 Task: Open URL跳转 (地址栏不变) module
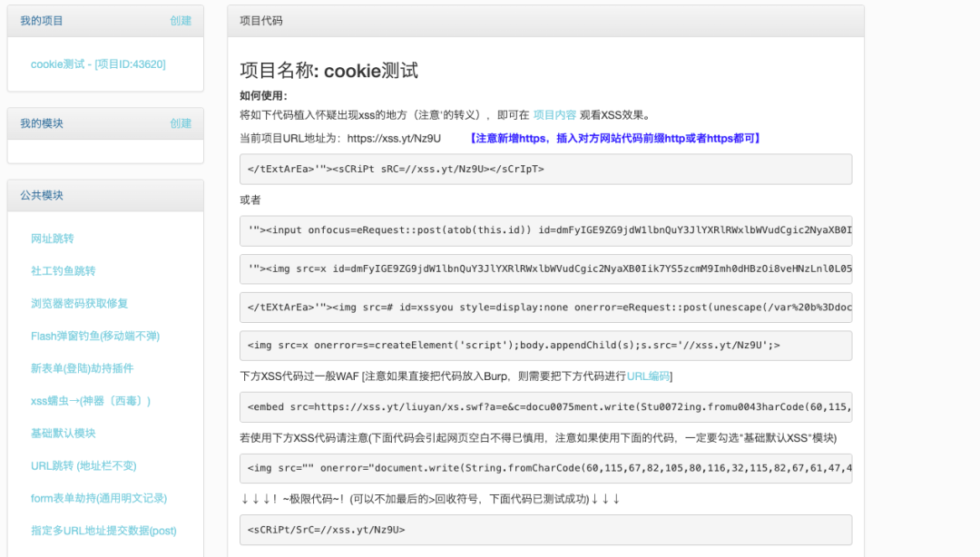click(83, 465)
